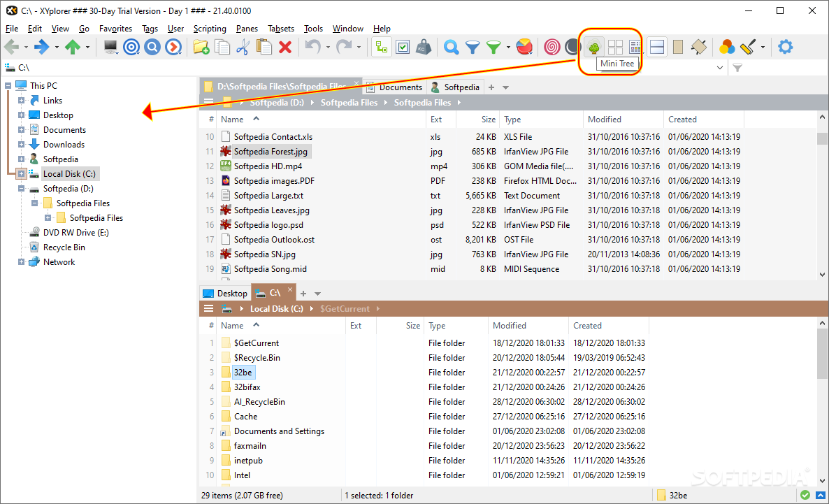This screenshot has width=829, height=504.
Task: Open Configuration with the blue gear
Action: point(785,47)
